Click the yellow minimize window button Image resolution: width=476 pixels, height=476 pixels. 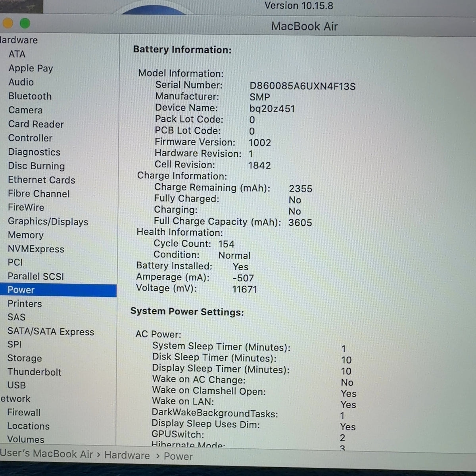(8, 23)
